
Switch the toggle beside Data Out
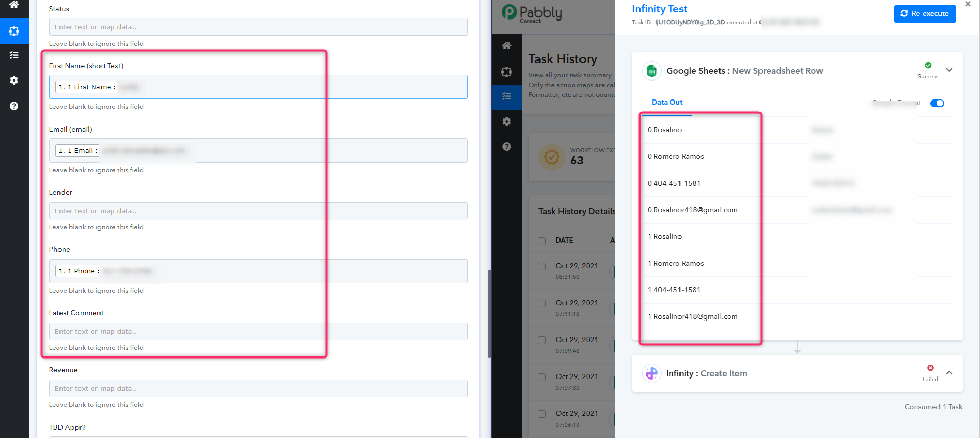(937, 103)
